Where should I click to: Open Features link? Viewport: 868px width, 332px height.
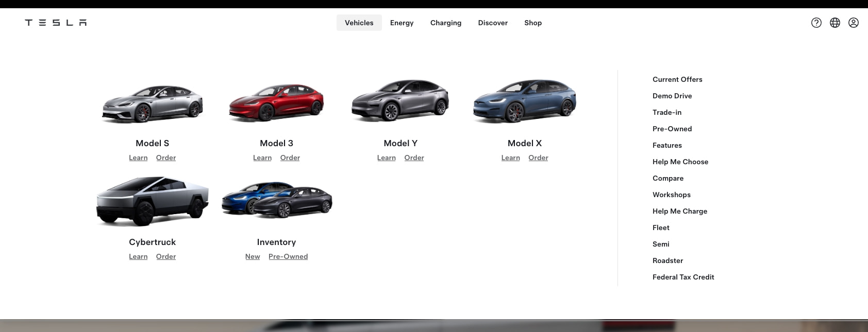pos(667,145)
